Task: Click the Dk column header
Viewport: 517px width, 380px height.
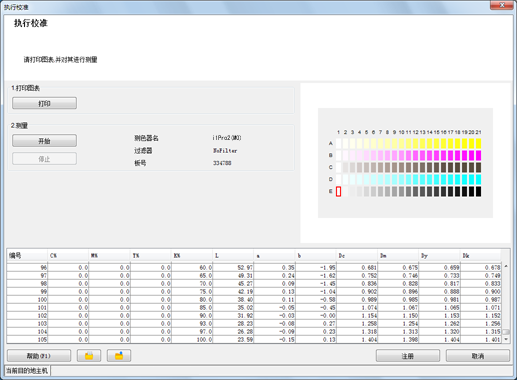Action: tap(481, 256)
